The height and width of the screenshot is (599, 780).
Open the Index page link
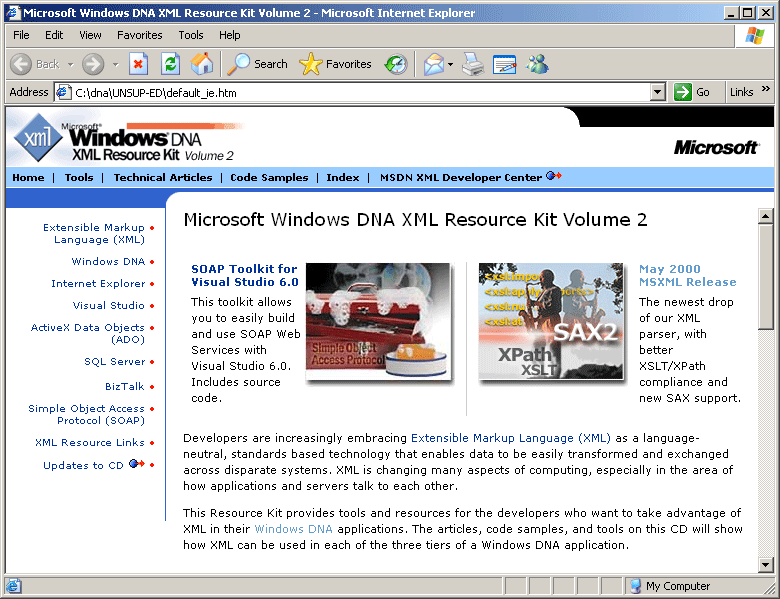[x=343, y=178]
